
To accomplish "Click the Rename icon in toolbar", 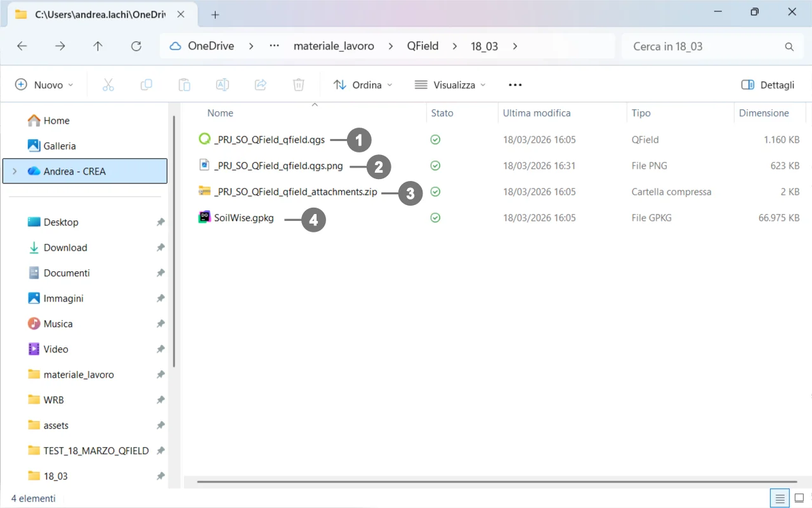I will click(x=222, y=84).
